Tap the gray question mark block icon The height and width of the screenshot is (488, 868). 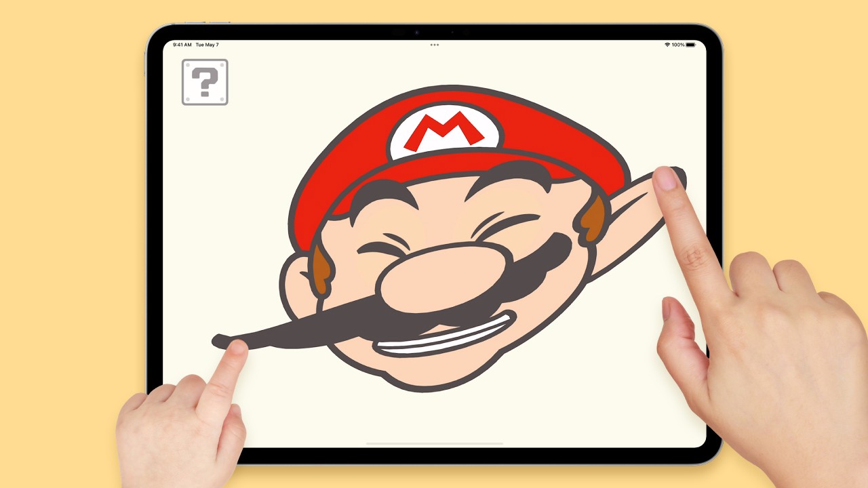coord(205,82)
